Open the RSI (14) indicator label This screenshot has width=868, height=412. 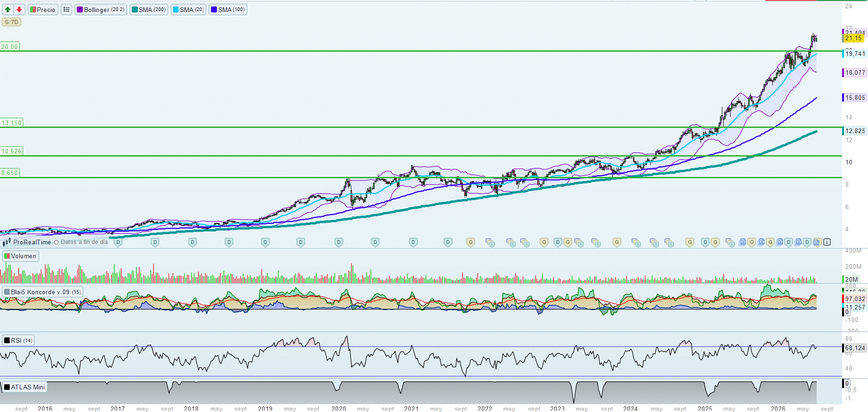click(18, 340)
